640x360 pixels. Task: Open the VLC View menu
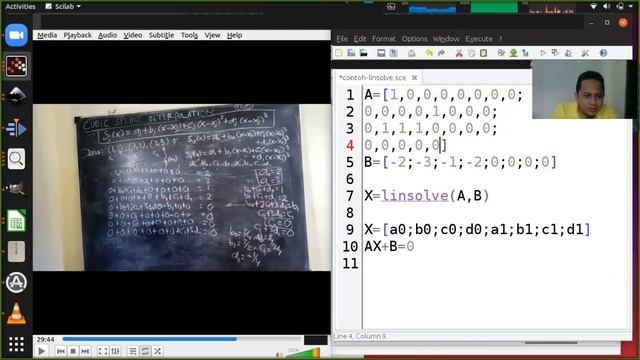click(212, 35)
